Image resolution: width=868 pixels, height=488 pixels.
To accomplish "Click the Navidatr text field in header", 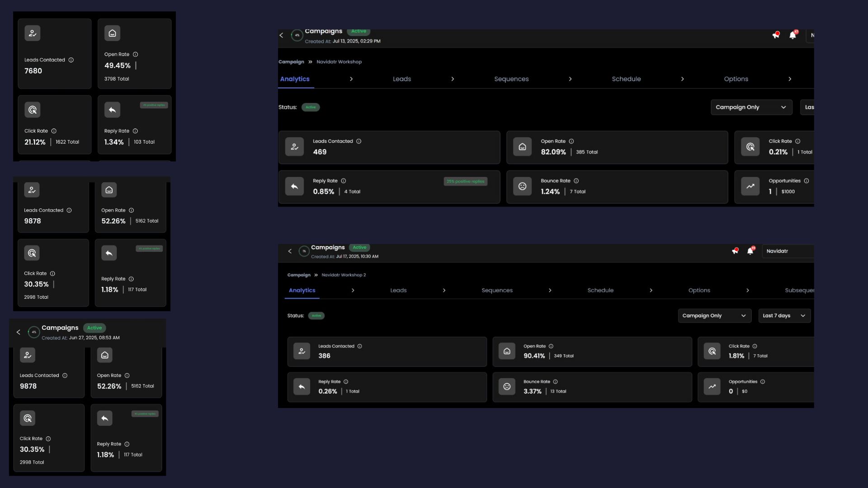I will [787, 251].
